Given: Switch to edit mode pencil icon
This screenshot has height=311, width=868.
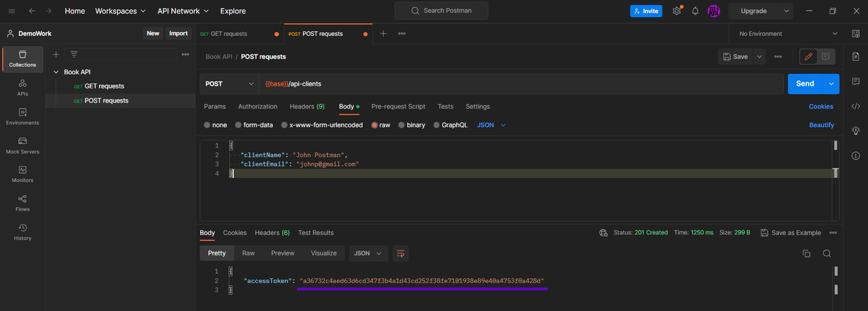Looking at the screenshot, I should (x=808, y=56).
